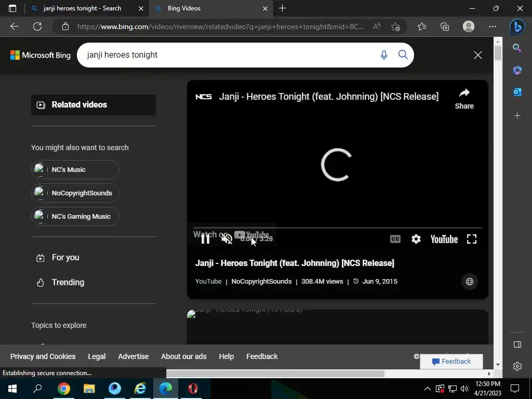Open Windows Start menu
Image resolution: width=532 pixels, height=399 pixels.
click(x=12, y=389)
